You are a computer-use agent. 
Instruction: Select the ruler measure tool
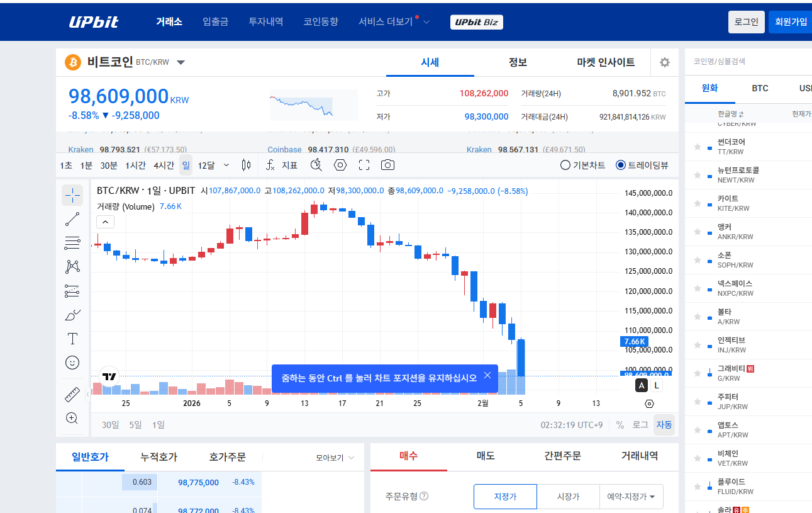point(72,395)
